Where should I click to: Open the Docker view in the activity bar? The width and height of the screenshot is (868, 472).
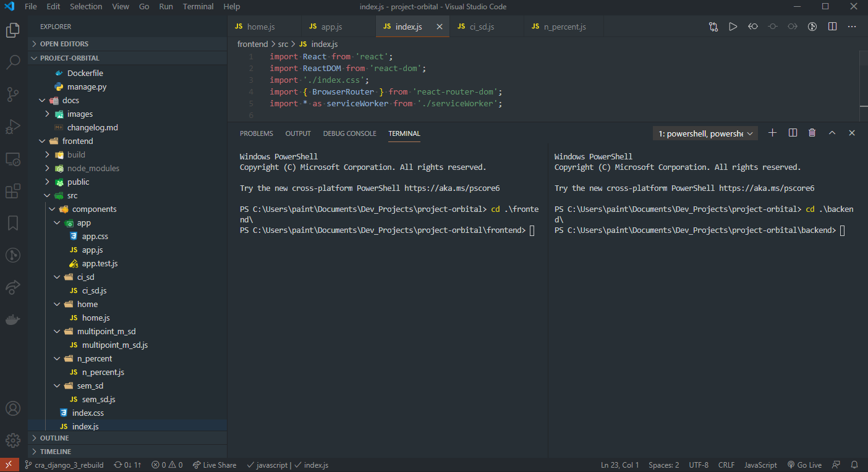click(13, 319)
